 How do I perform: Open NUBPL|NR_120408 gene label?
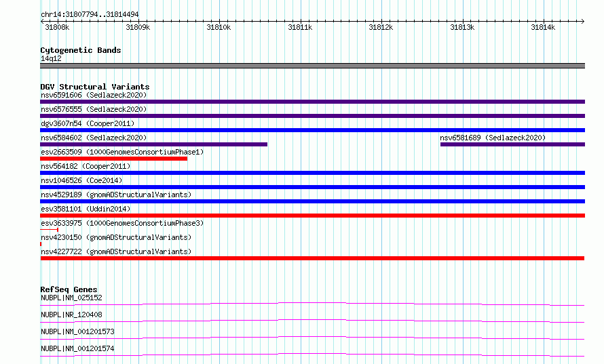[72, 315]
